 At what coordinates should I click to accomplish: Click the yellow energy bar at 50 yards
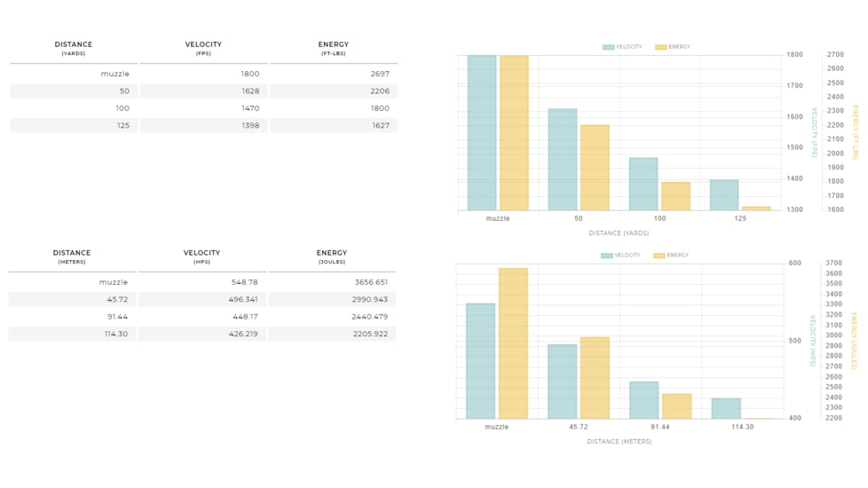click(x=596, y=168)
